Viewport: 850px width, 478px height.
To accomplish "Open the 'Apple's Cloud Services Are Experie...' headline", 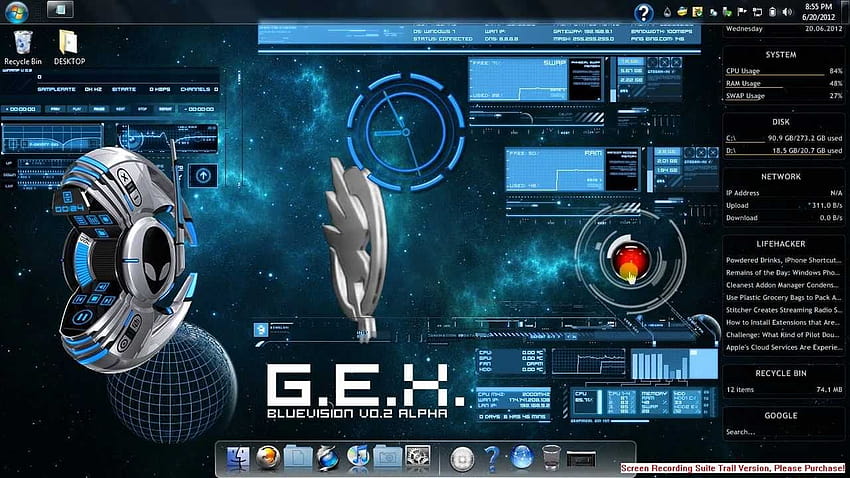I will 784,347.
